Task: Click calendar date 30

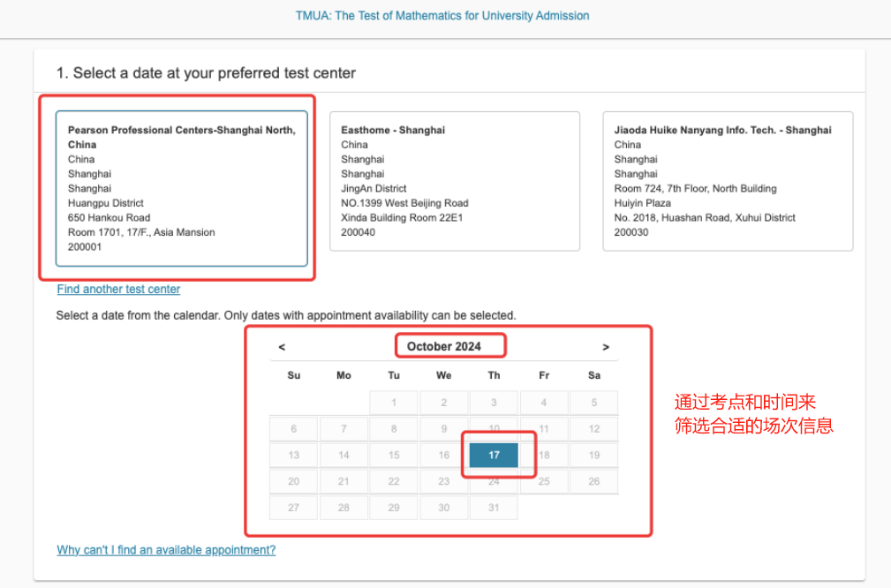Action: coord(444,508)
